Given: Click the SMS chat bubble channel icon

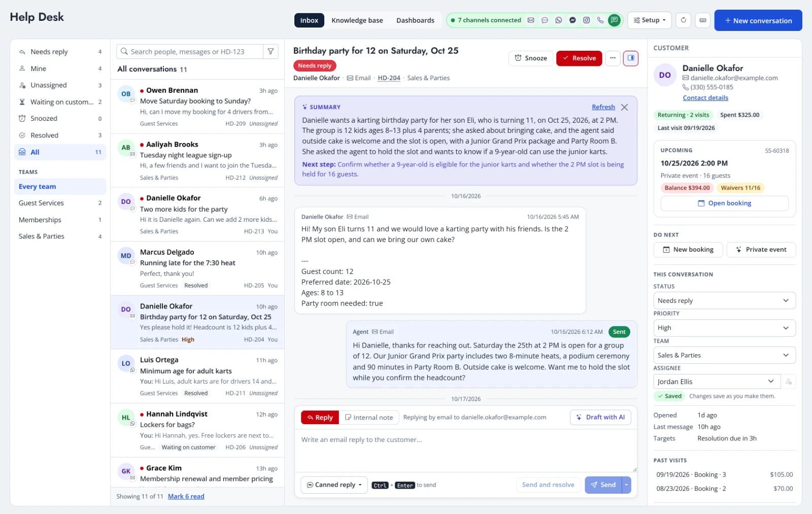Looking at the screenshot, I should (x=545, y=20).
